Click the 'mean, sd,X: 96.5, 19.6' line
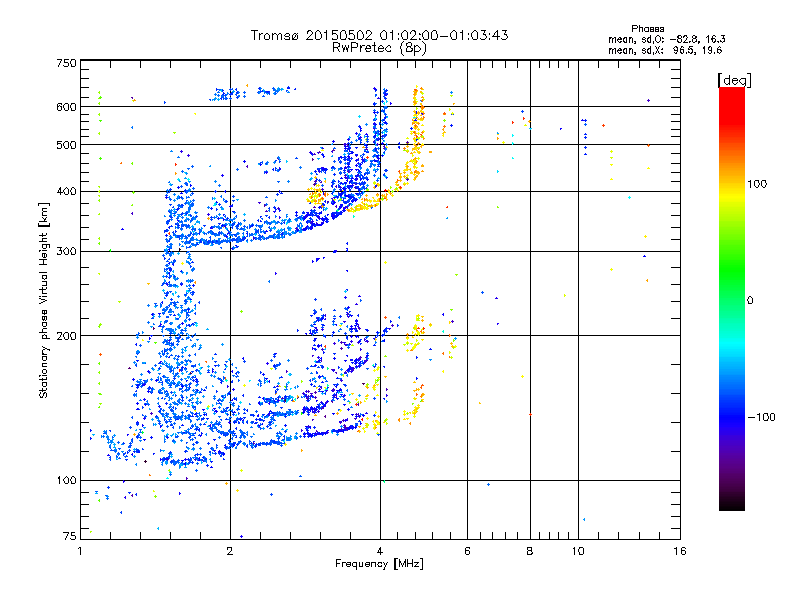 point(665,50)
